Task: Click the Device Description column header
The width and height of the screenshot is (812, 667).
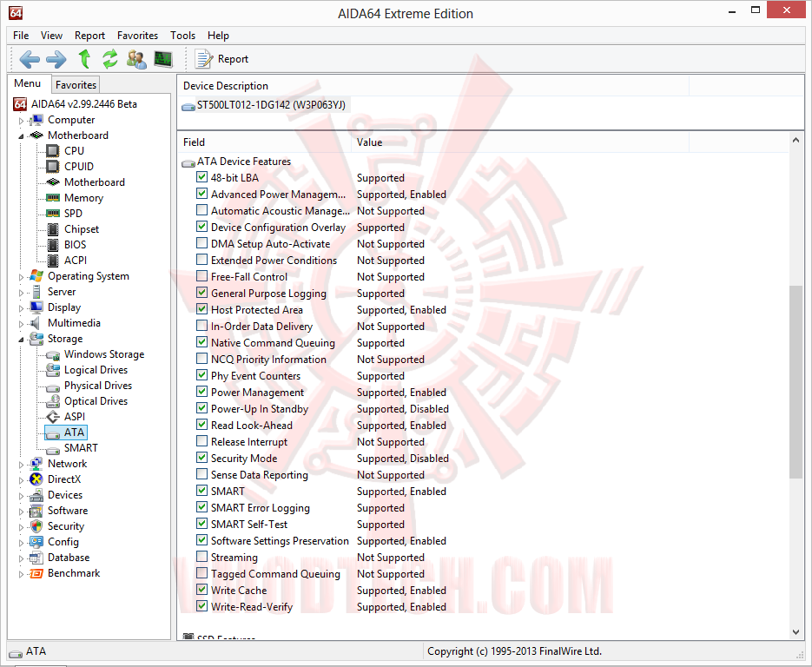Action: 433,86
